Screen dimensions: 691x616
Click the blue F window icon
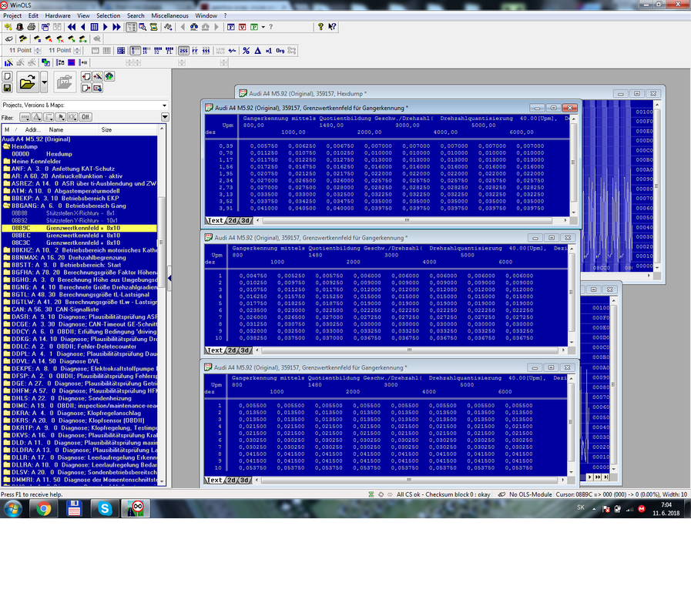click(231, 27)
